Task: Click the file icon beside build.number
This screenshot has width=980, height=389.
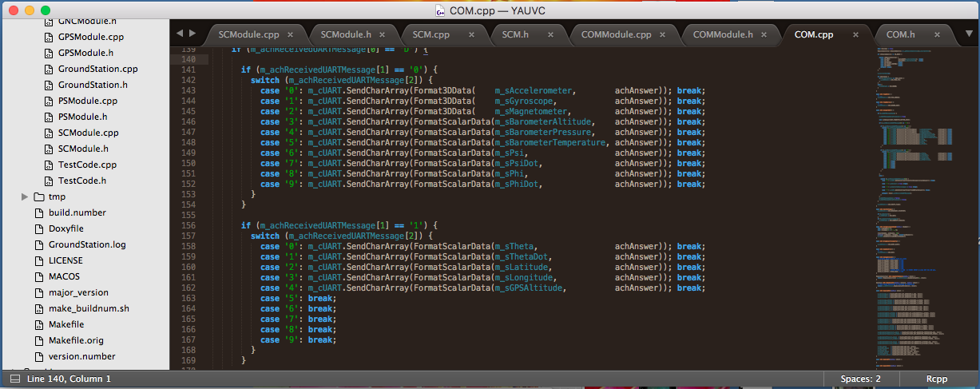Action: click(39, 212)
